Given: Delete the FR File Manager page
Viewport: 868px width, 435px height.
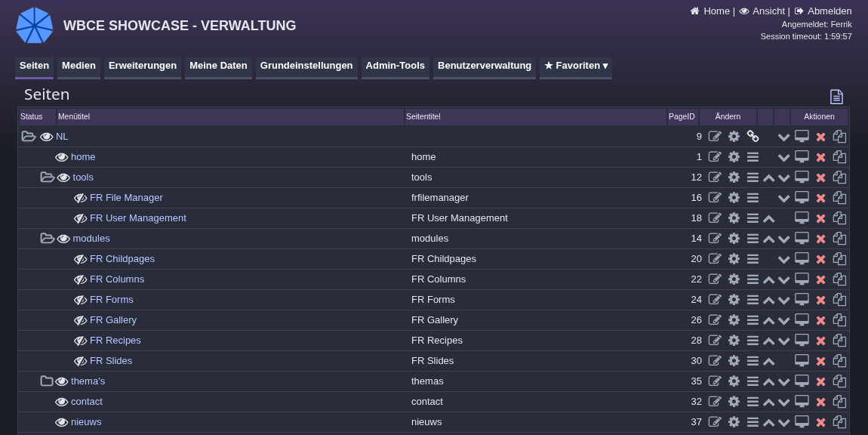Looking at the screenshot, I should [x=820, y=198].
